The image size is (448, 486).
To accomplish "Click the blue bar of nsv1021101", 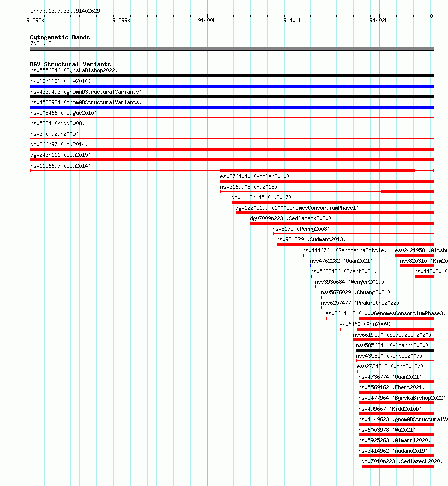I will pyautogui.click(x=232, y=86).
